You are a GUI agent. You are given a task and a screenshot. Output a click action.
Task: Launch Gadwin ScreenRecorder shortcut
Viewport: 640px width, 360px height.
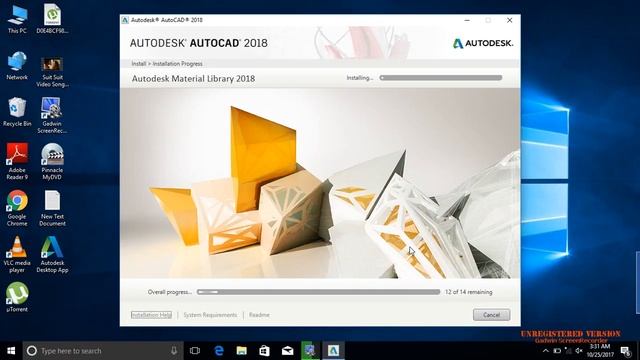point(52,116)
